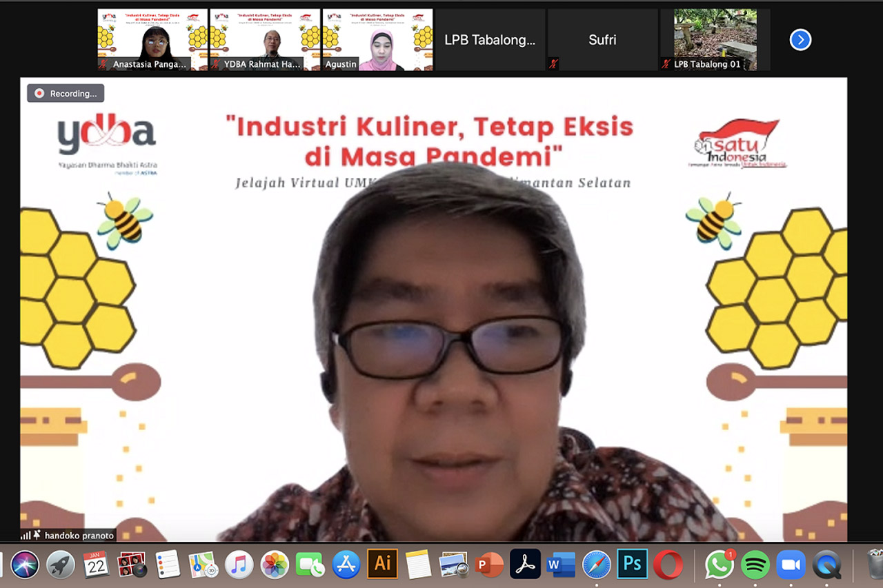The height and width of the screenshot is (588, 883).
Task: Open Launchpad rocket icon
Action: click(61, 565)
